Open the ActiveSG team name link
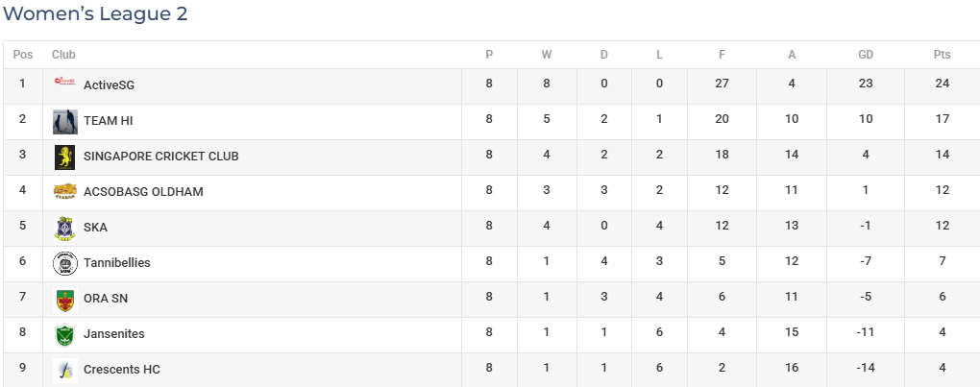This screenshot has width=980, height=387. (x=109, y=85)
